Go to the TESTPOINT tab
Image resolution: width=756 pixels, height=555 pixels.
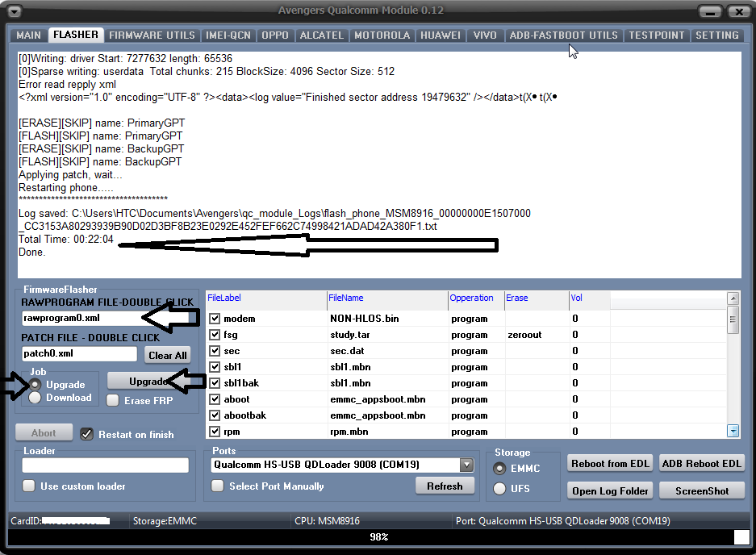click(x=656, y=35)
